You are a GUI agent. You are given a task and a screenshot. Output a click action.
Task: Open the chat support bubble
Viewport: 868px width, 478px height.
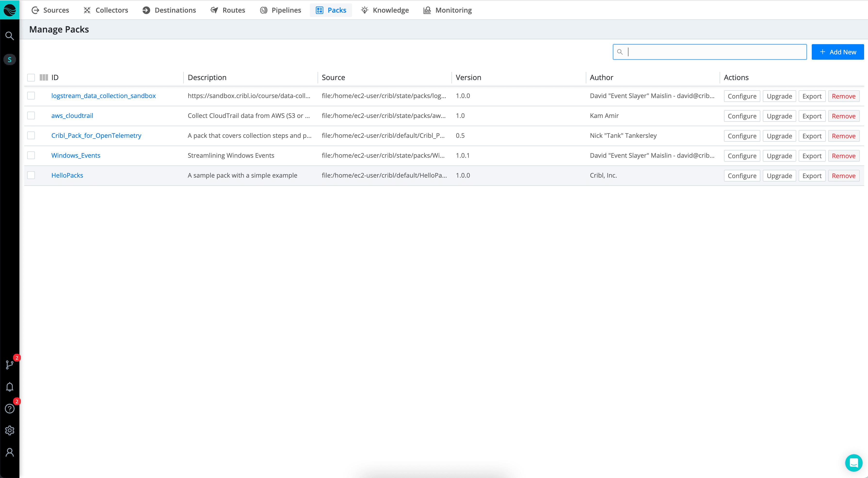tap(853, 463)
